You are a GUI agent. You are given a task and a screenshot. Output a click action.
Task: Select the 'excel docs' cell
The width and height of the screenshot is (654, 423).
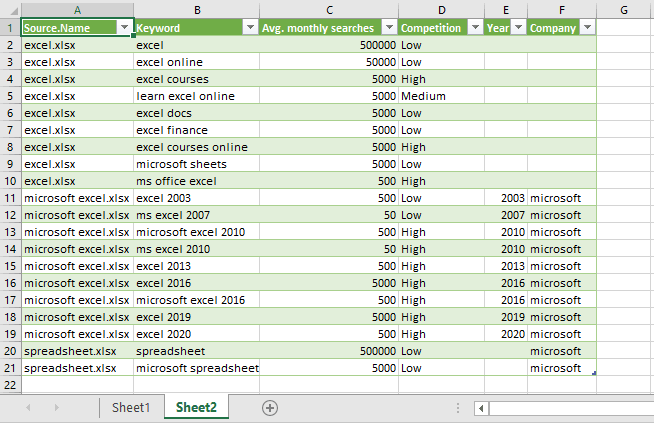196,113
